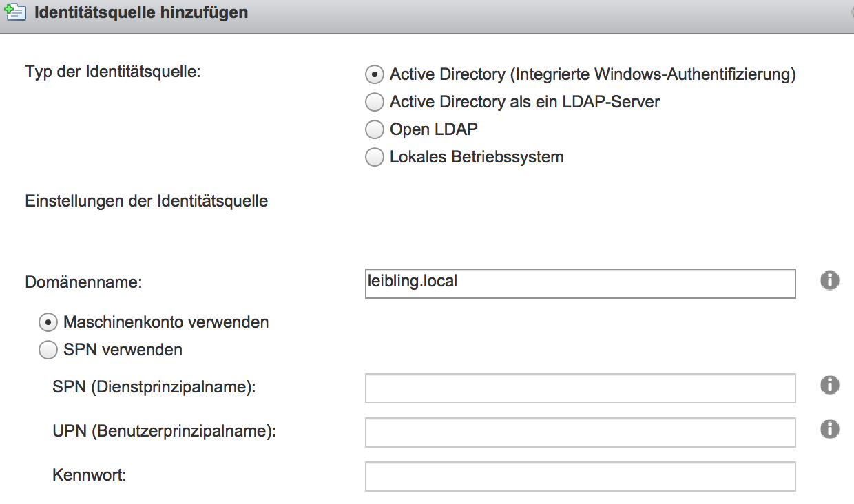Click the UPN (Benutzerprinzipalname) label text
The height and width of the screenshot is (504, 854).
pos(164,432)
